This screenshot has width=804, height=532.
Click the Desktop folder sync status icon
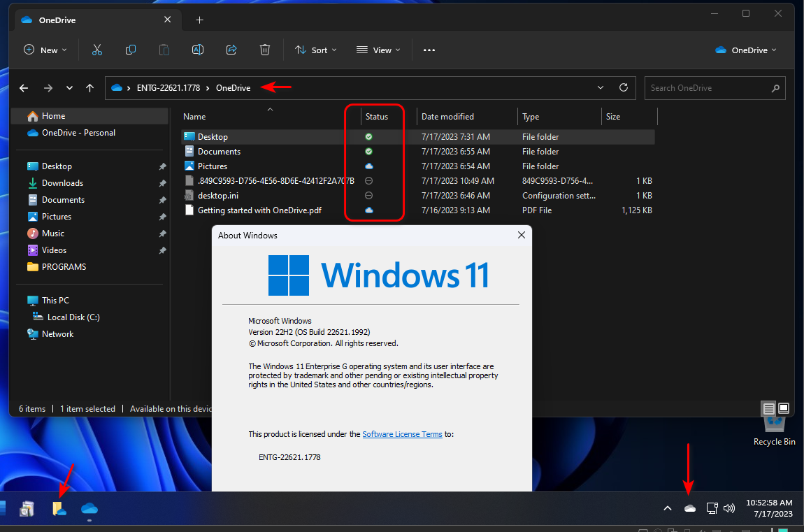click(368, 137)
